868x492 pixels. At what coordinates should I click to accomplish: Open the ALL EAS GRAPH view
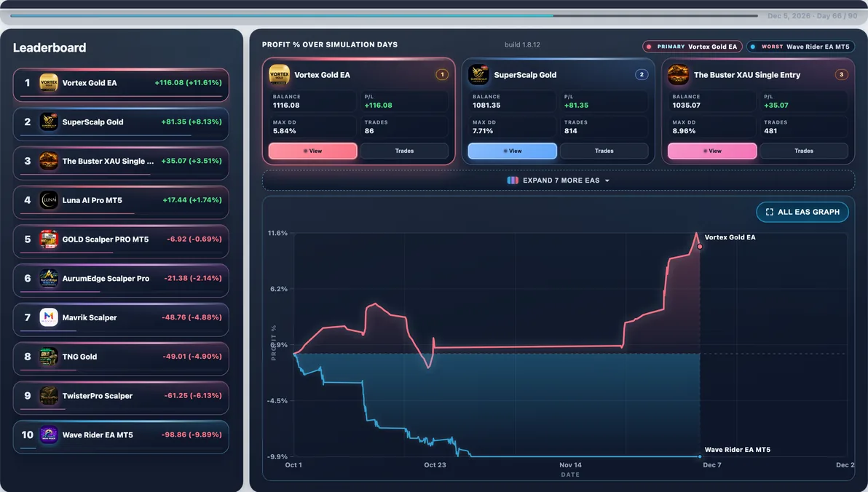[802, 212]
